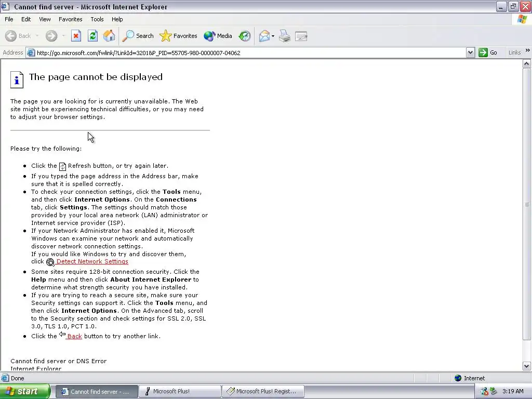Screen dimensions: 532x399
Task: Click the Refresh toolbar icon
Action: coord(92,36)
